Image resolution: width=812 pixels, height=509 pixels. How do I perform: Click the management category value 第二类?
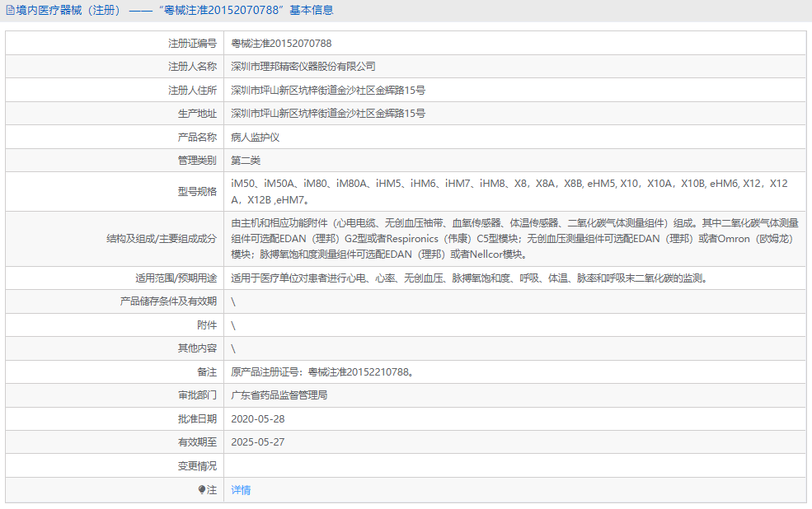[246, 161]
